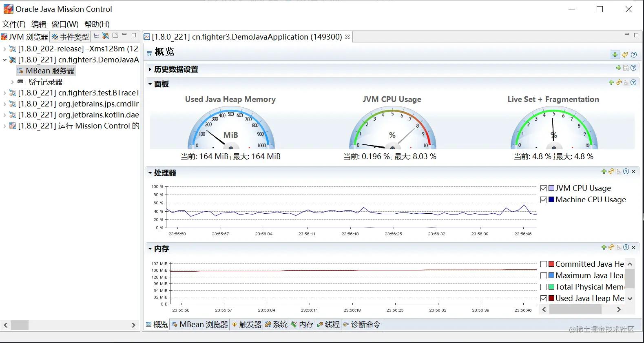This screenshot has height=343, width=644.
Task: Click down arrow of memory legend vertical scrollbar
Action: pos(630,299)
